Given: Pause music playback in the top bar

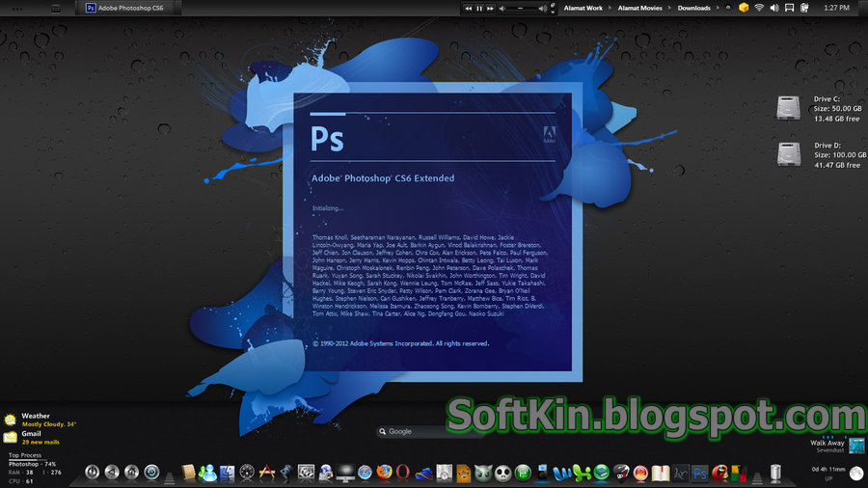Looking at the screenshot, I should coord(479,9).
